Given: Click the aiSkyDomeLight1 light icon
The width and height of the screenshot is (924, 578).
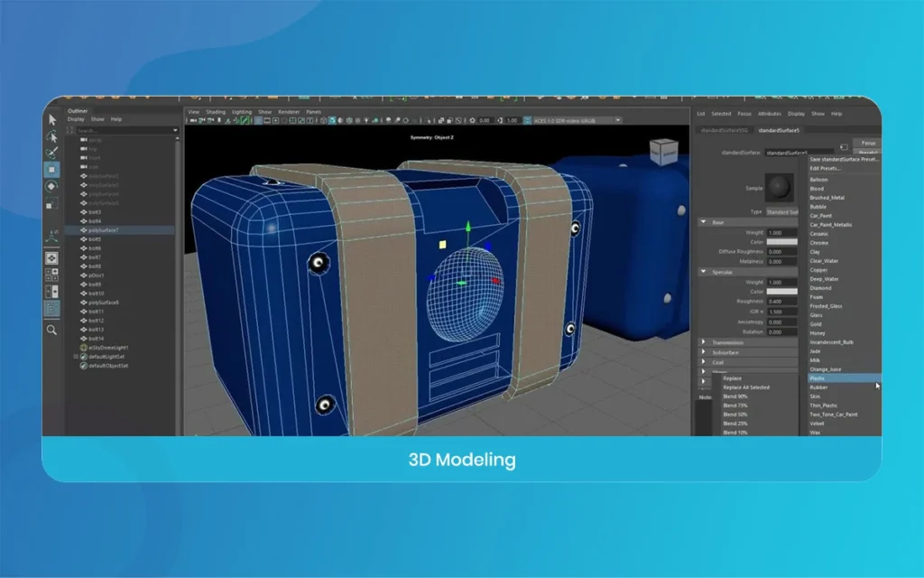Looking at the screenshot, I should tap(84, 348).
